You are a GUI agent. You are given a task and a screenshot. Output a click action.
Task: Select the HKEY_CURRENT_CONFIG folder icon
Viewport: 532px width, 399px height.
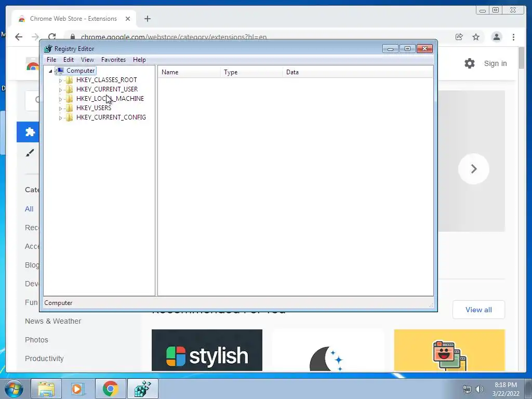(x=69, y=117)
